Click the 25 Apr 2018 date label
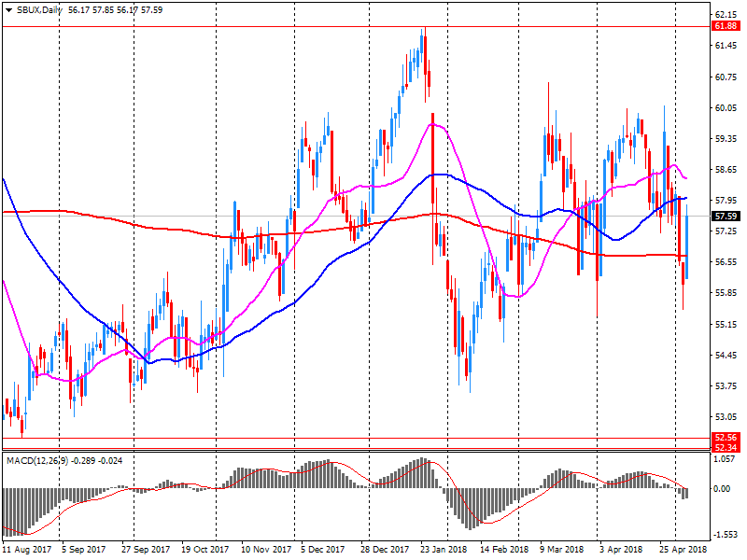Screen dimensions: 747x560 tap(683, 550)
